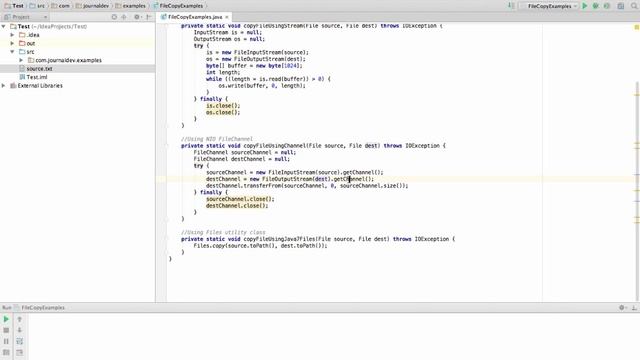Select com.journaldev.examples package
640x360 pixels.
pyautogui.click(x=65, y=60)
